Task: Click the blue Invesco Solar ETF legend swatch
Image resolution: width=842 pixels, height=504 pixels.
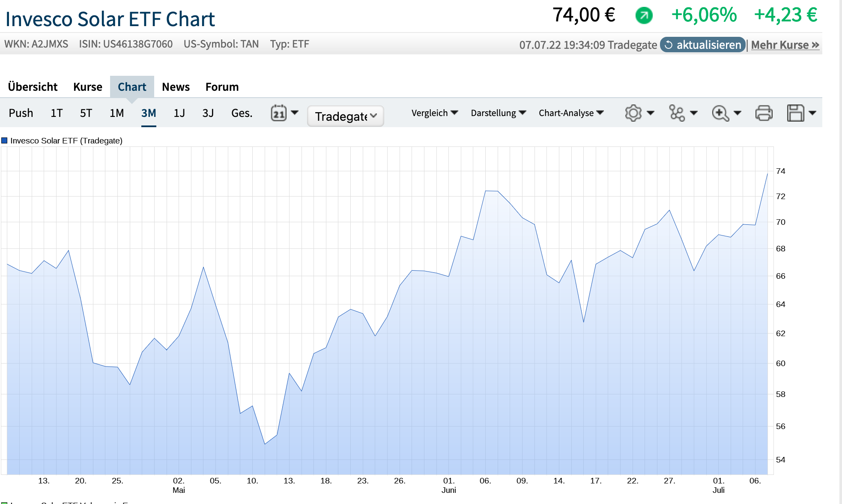Action: click(x=4, y=140)
